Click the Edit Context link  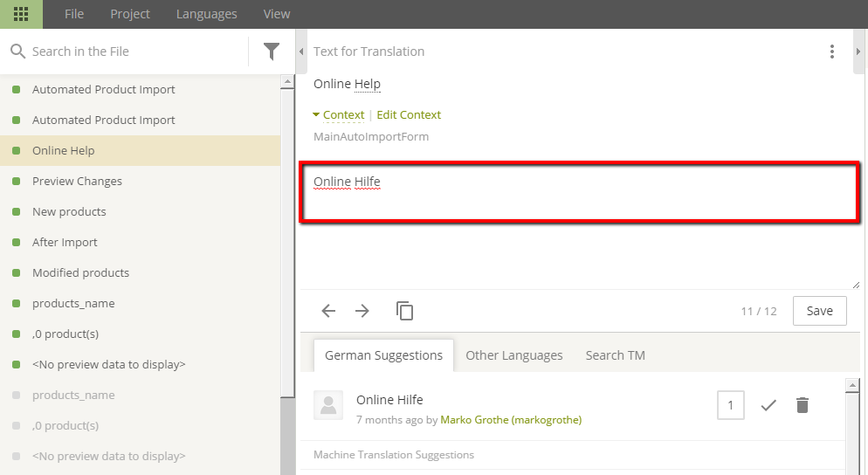tap(409, 115)
